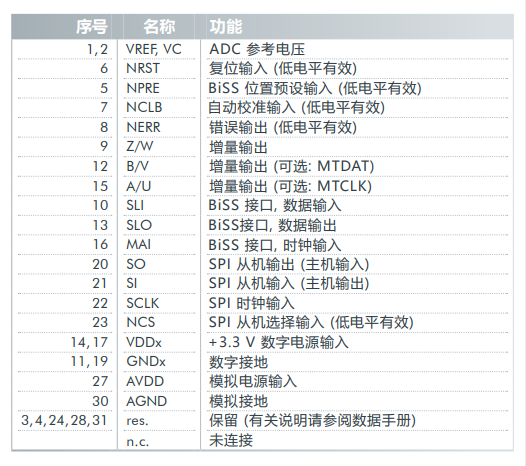
Task: Click the NCLB 自动校准输入 description
Action: tap(296, 108)
